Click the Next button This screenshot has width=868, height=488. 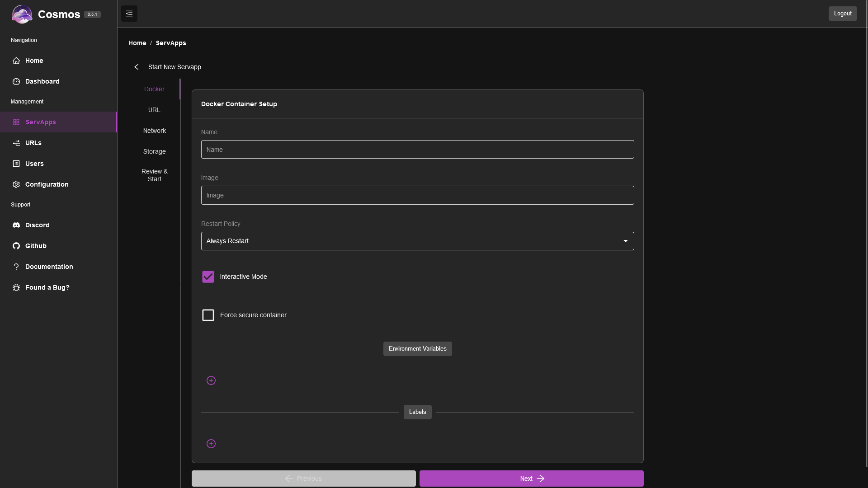point(531,479)
